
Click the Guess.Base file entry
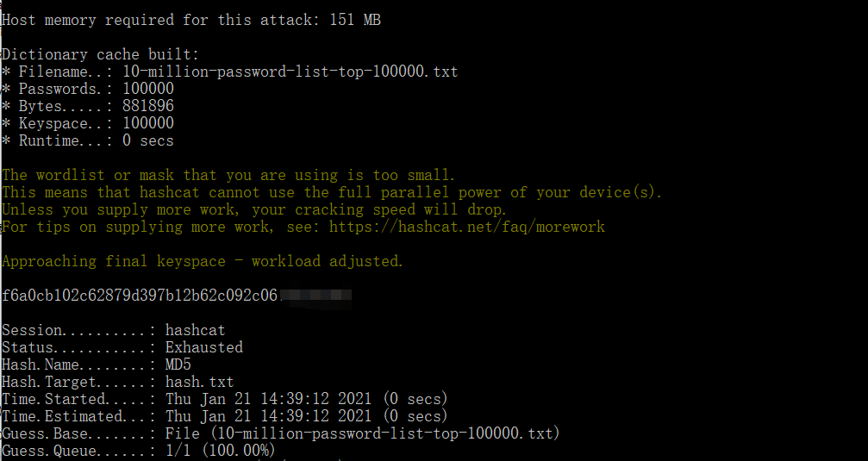pyautogui.click(x=362, y=433)
